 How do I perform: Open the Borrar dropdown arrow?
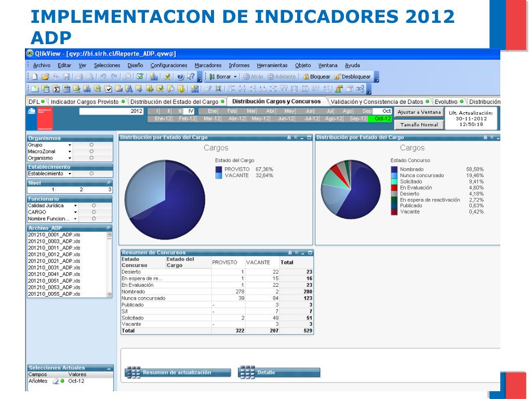[x=235, y=77]
